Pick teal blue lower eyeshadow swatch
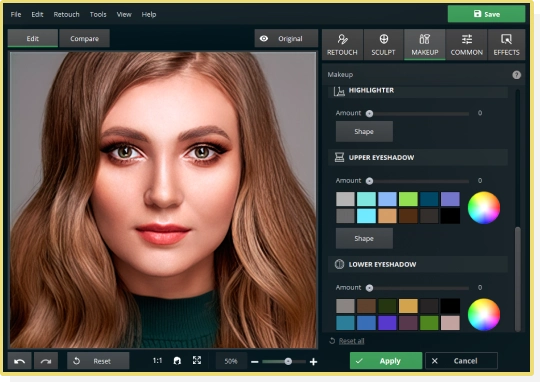Viewport: 540px width, 382px height. (345, 323)
